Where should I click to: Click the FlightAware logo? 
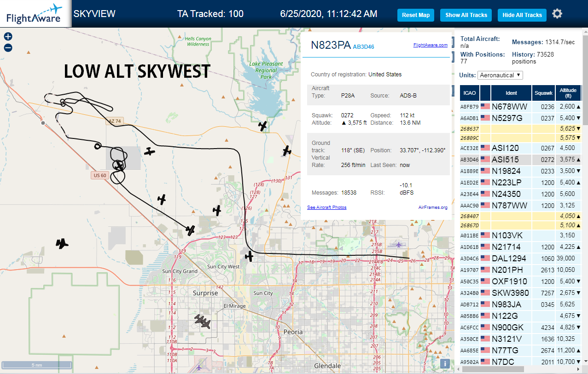pyautogui.click(x=35, y=14)
